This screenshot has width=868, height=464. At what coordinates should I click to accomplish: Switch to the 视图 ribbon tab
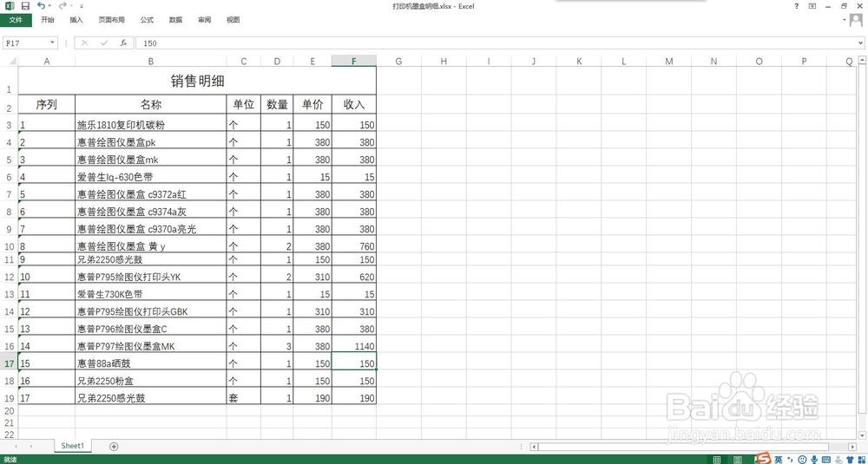[233, 20]
